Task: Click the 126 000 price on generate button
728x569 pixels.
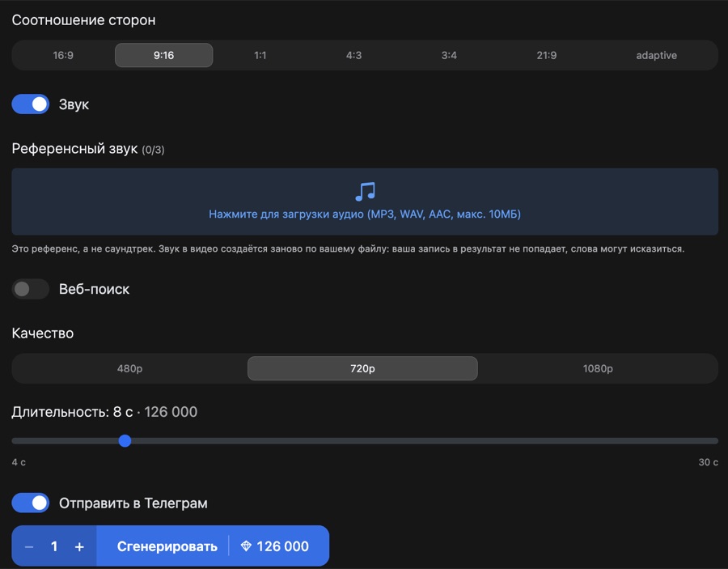Action: (x=283, y=546)
